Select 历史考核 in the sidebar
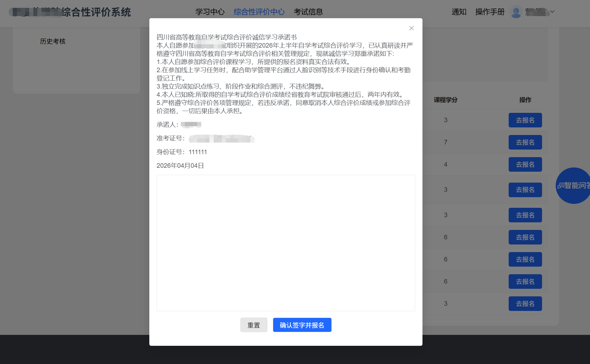590x364 pixels. point(53,41)
